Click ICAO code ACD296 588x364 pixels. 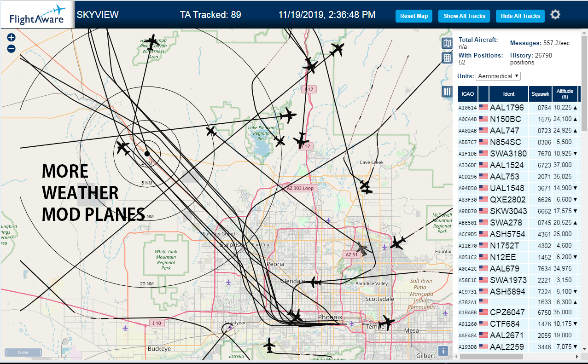click(x=467, y=177)
